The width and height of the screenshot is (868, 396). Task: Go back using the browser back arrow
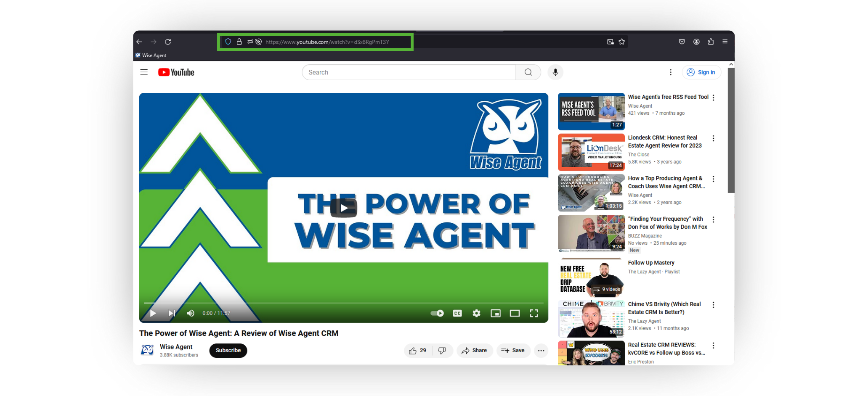pyautogui.click(x=139, y=42)
